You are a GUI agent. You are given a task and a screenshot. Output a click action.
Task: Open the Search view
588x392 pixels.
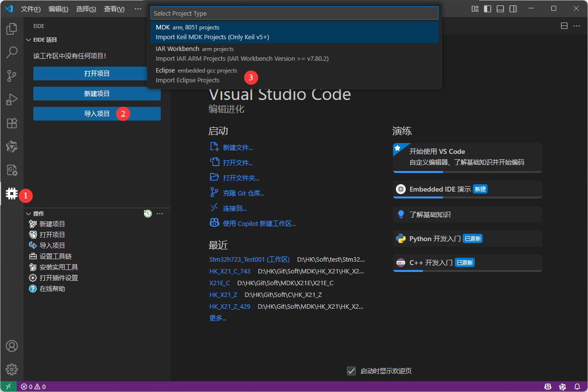point(11,52)
